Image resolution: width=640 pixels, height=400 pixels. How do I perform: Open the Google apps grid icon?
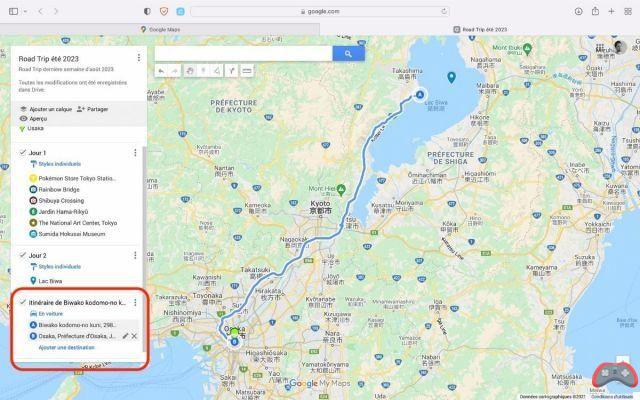coord(600,47)
